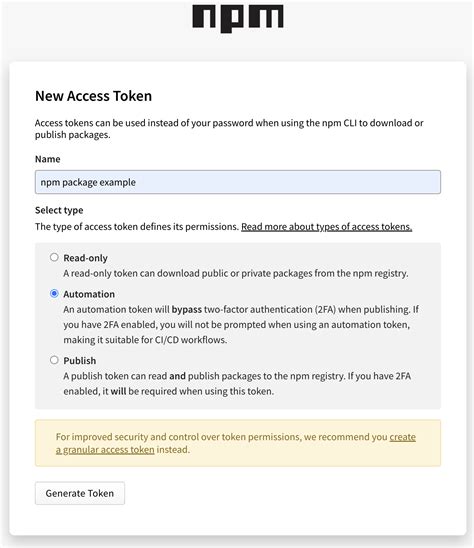Click the New Access Token heading
The image size is (474, 548).
(93, 96)
